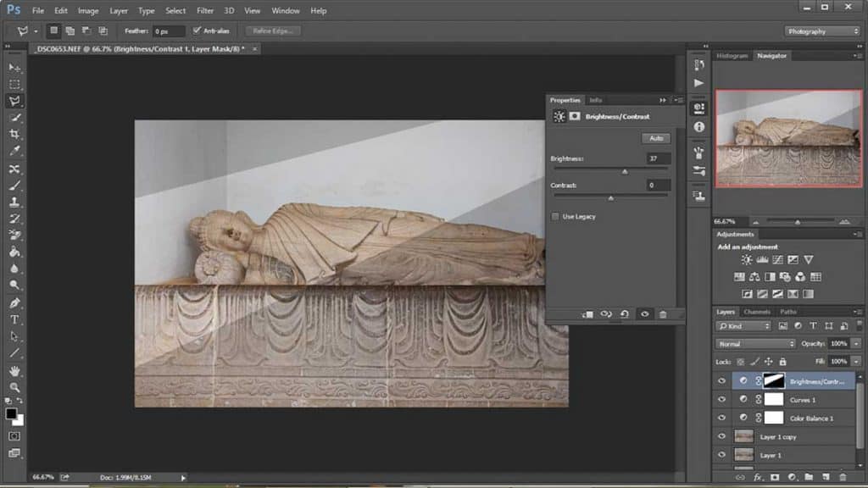The width and height of the screenshot is (868, 488).
Task: Open the Opacity slider dropdown arrow
Action: tap(856, 344)
